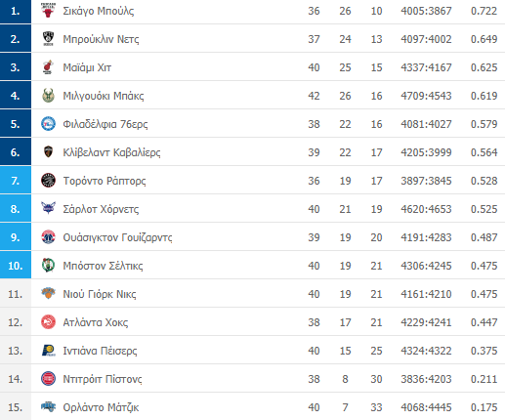Select the Ιντιάνα Πέισερς team name
Viewport: 505px width, 420px height.
coord(100,351)
